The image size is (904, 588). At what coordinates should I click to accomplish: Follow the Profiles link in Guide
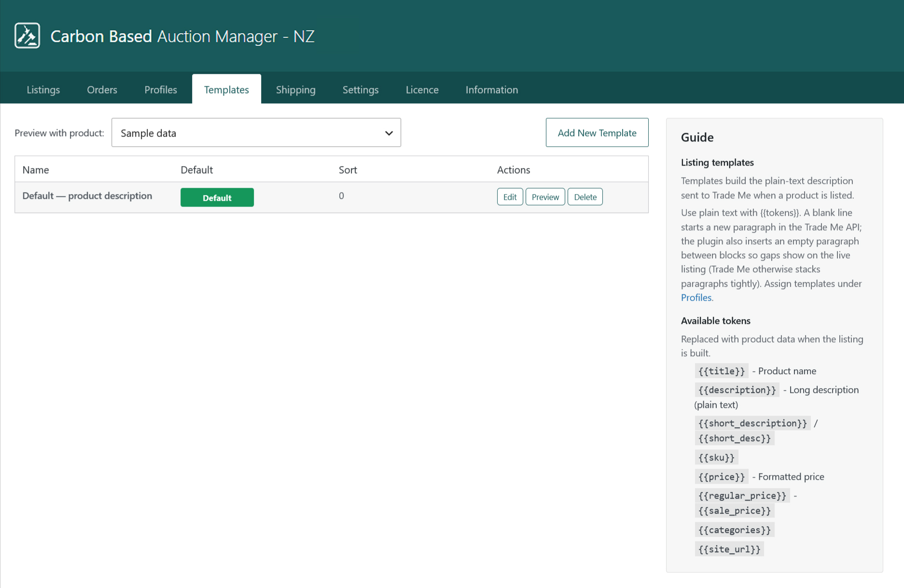click(x=696, y=297)
